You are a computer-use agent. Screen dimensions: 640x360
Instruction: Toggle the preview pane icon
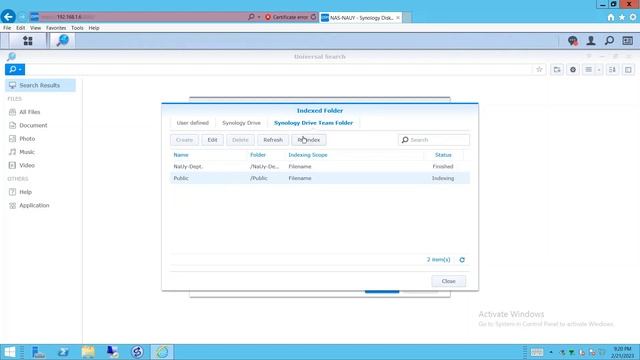(628, 70)
